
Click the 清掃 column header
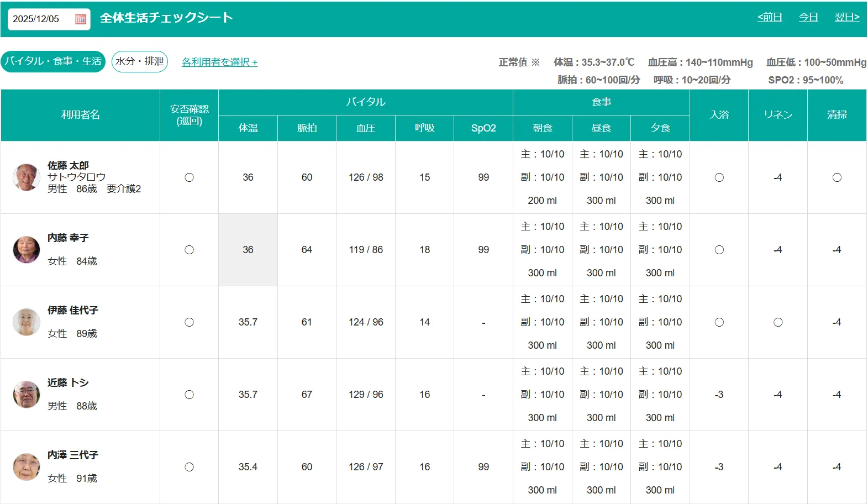click(837, 115)
